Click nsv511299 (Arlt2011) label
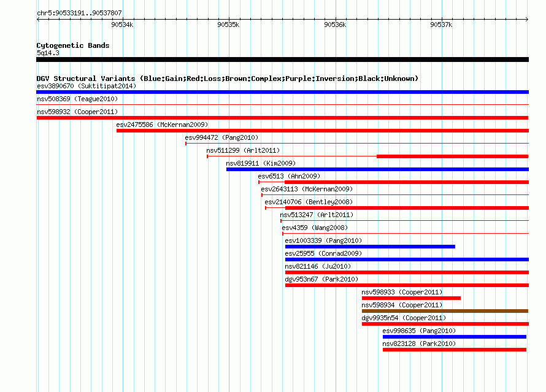The width and height of the screenshot is (546, 392). pyautogui.click(x=243, y=150)
